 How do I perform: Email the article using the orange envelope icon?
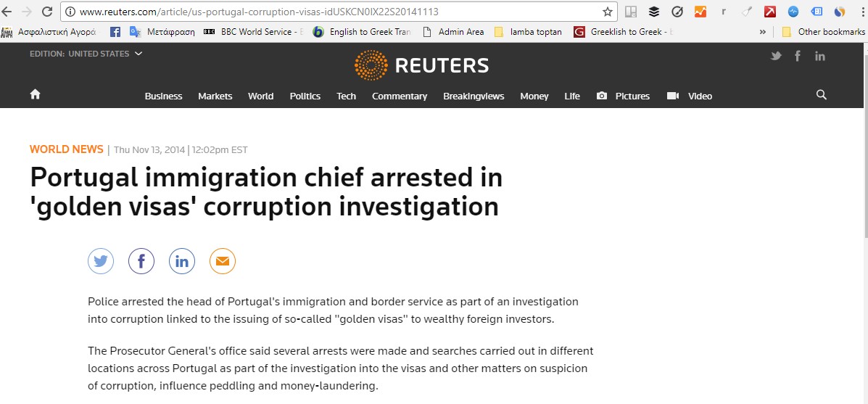pos(223,261)
